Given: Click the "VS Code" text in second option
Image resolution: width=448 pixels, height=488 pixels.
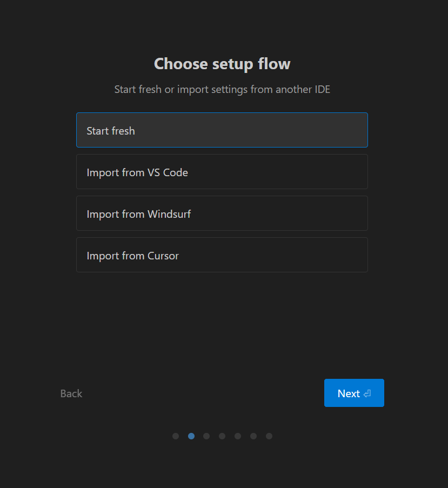Looking at the screenshot, I should click(x=168, y=172).
